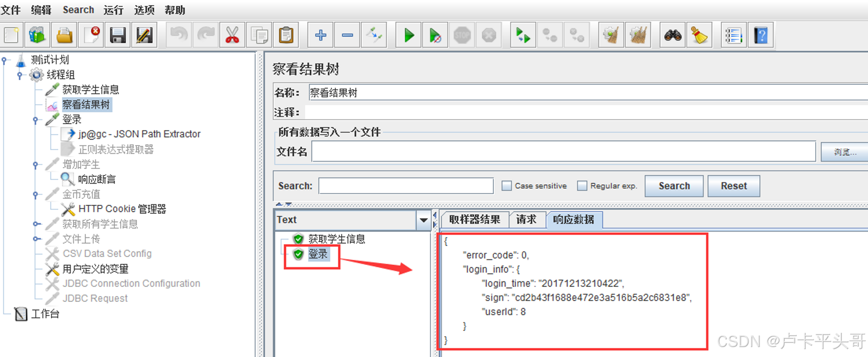This screenshot has width=868, height=357.
Task: Click the 文件名 filename input field
Action: pyautogui.click(x=563, y=152)
